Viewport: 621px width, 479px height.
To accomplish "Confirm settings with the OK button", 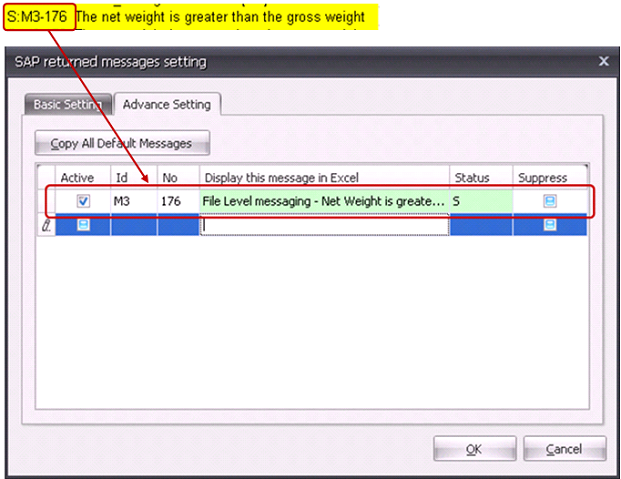I will tap(474, 447).
